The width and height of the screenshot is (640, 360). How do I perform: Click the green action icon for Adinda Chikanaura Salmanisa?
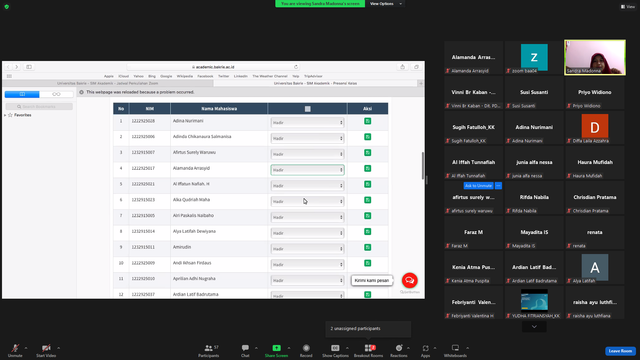click(x=367, y=137)
